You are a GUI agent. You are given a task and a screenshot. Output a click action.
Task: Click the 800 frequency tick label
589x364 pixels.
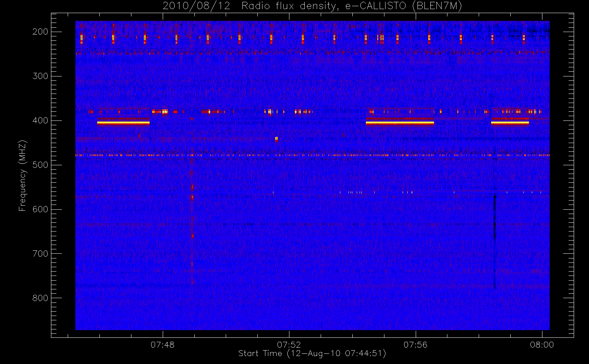pyautogui.click(x=40, y=298)
